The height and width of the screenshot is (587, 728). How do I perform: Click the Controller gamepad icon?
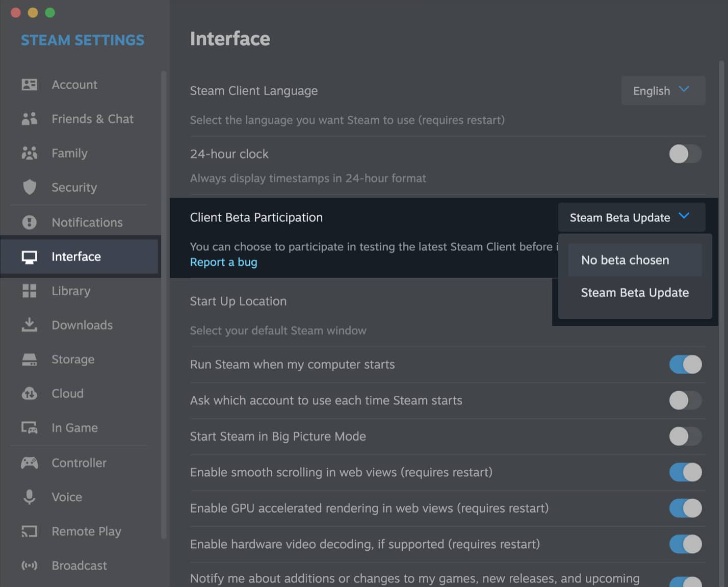click(30, 463)
